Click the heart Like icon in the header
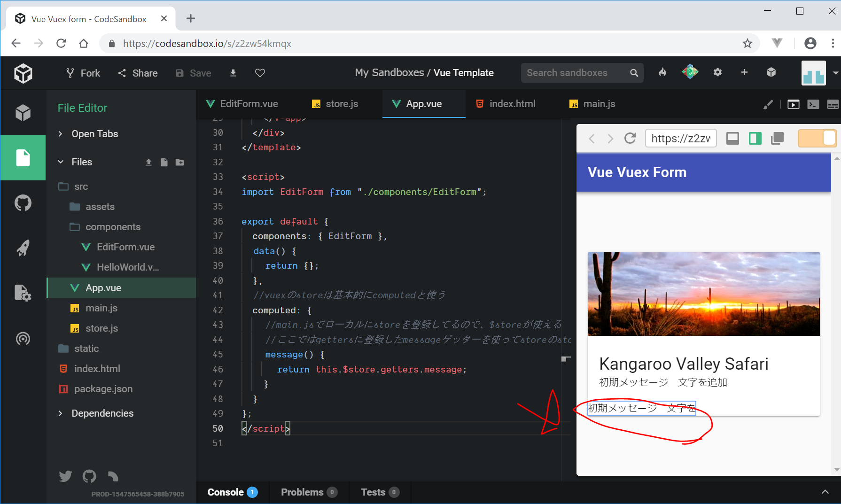Screen dimensions: 841x504 click(260, 73)
